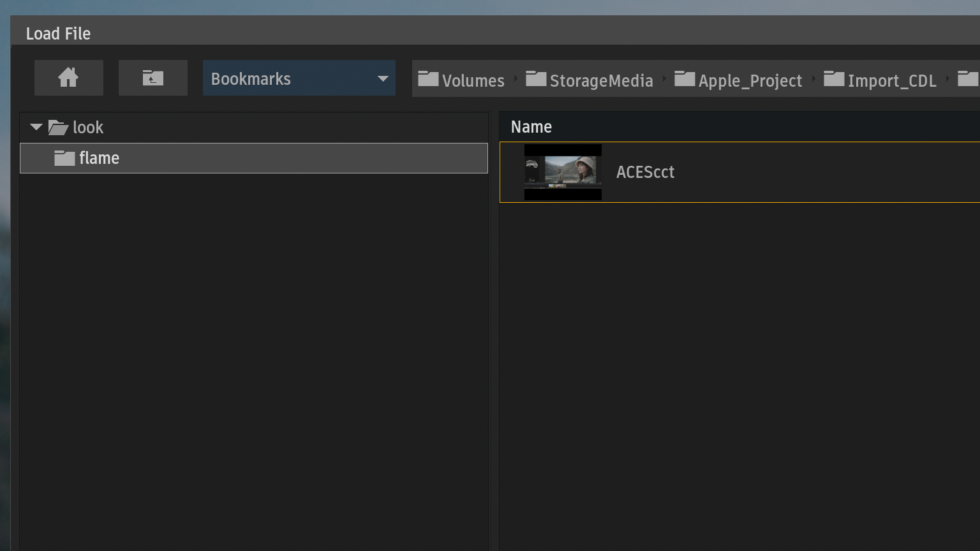
Task: Click the Volumes folder icon in path
Action: pyautogui.click(x=428, y=79)
